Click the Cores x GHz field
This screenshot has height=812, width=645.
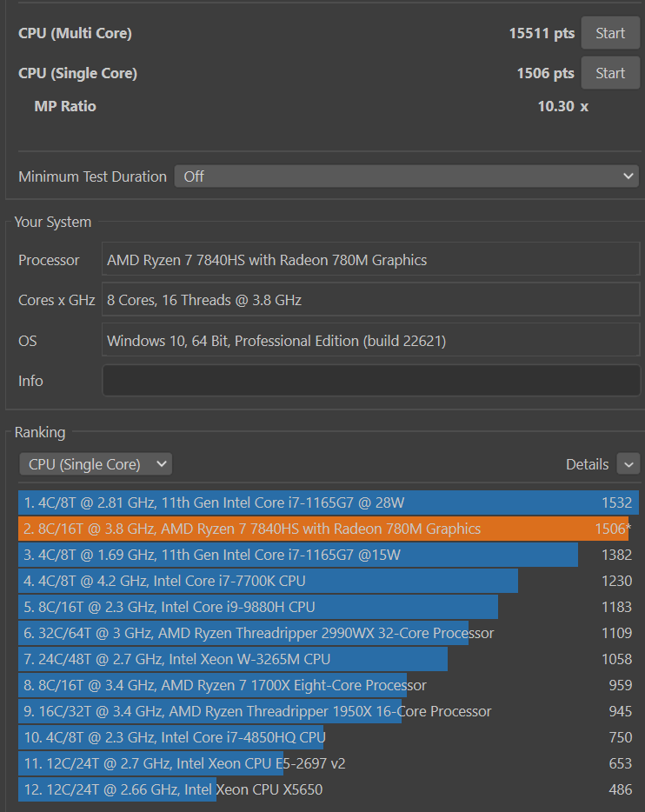[x=371, y=300]
